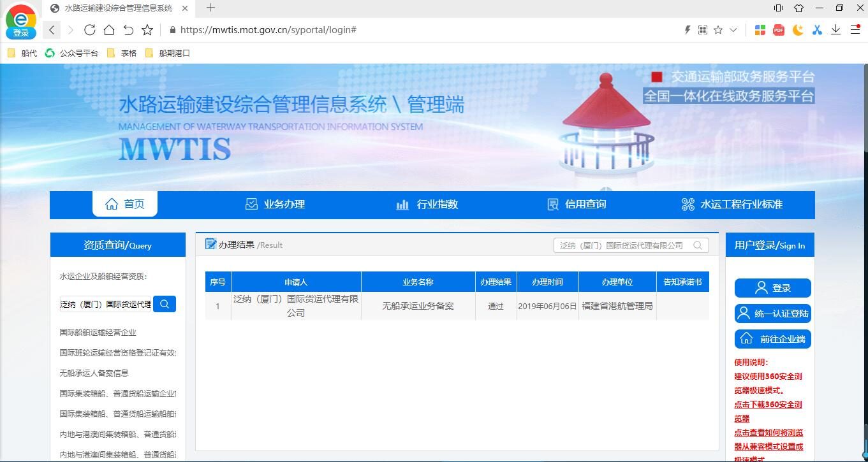
Task: Open the 点击下载360安全浏览器 link
Action: click(x=769, y=412)
